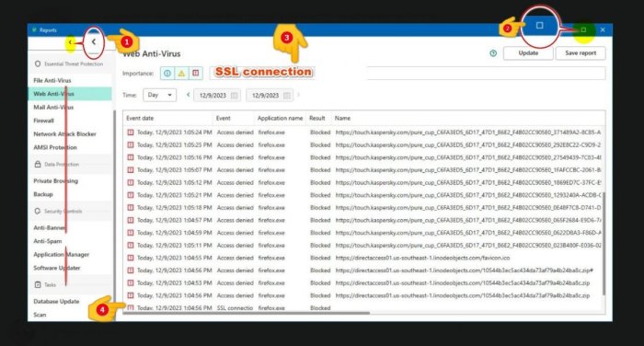
Task: Sort by Result column header
Action: [x=317, y=118]
